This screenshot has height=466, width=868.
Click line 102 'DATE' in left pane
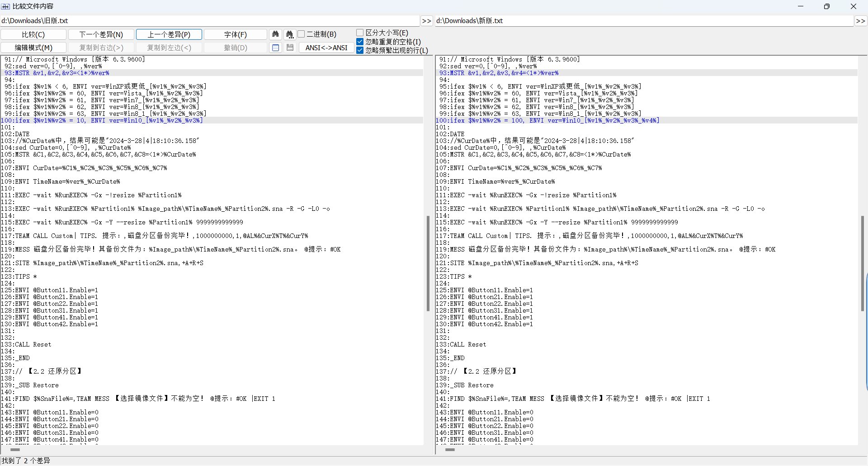coord(15,134)
